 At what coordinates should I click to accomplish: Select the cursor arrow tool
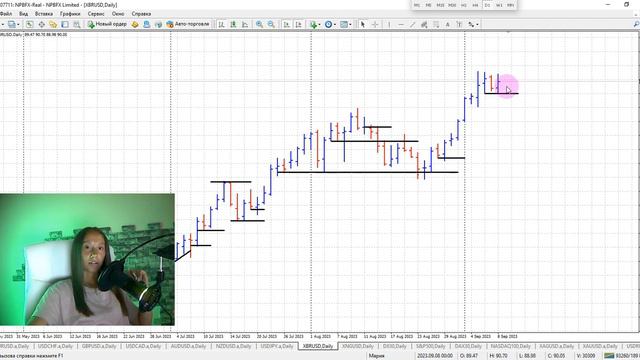362,24
